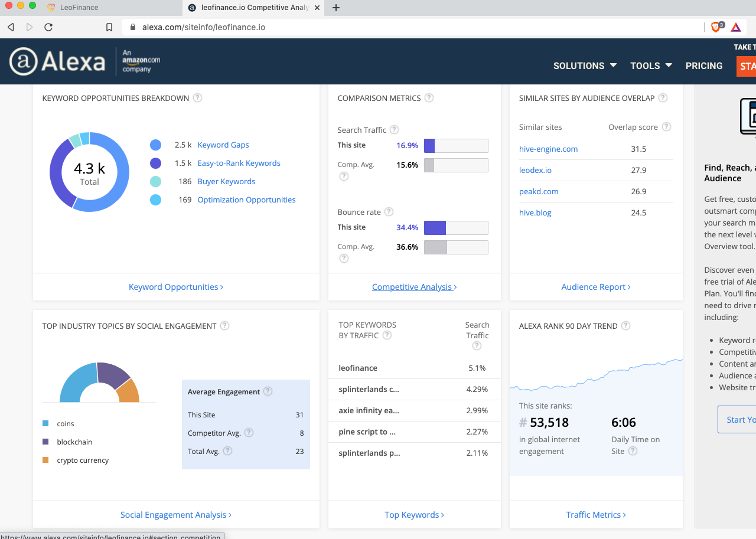Click the Keyword Gaps link
Image resolution: width=756 pixels, height=539 pixels.
[x=223, y=145]
